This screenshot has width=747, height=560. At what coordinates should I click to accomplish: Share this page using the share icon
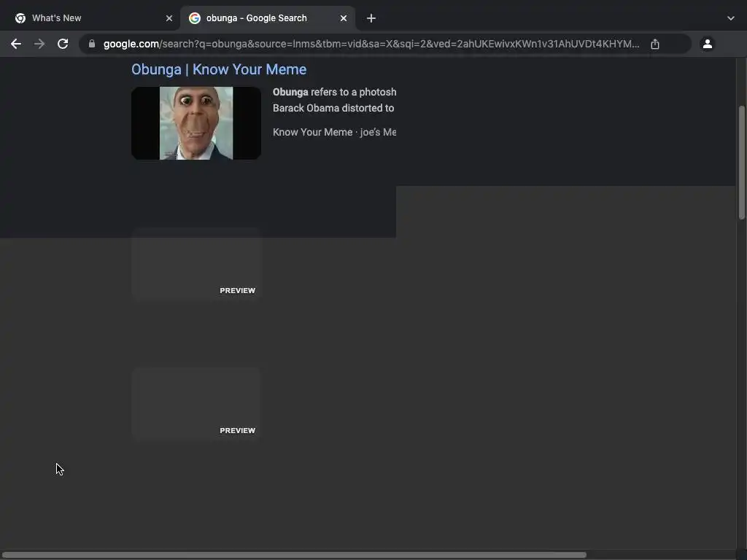tap(655, 44)
